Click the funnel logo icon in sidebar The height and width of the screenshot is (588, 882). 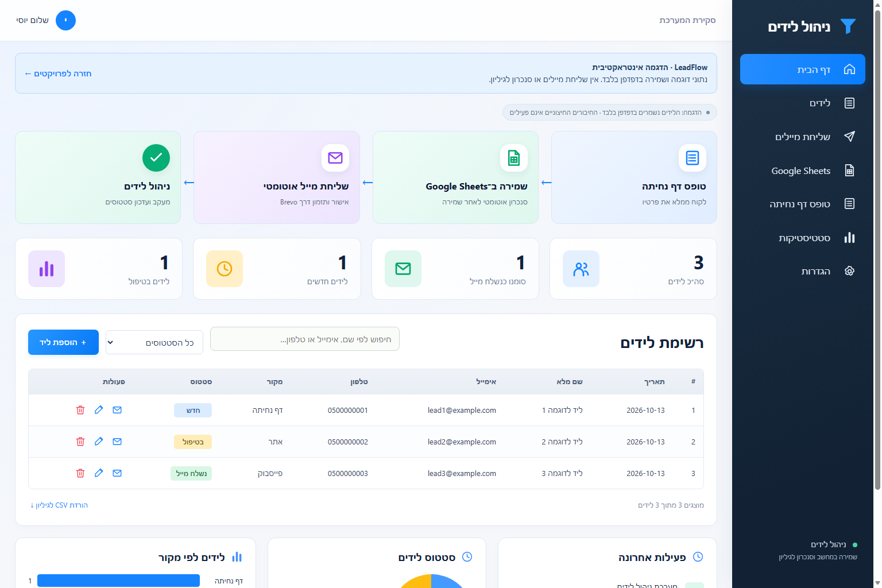[x=848, y=26]
